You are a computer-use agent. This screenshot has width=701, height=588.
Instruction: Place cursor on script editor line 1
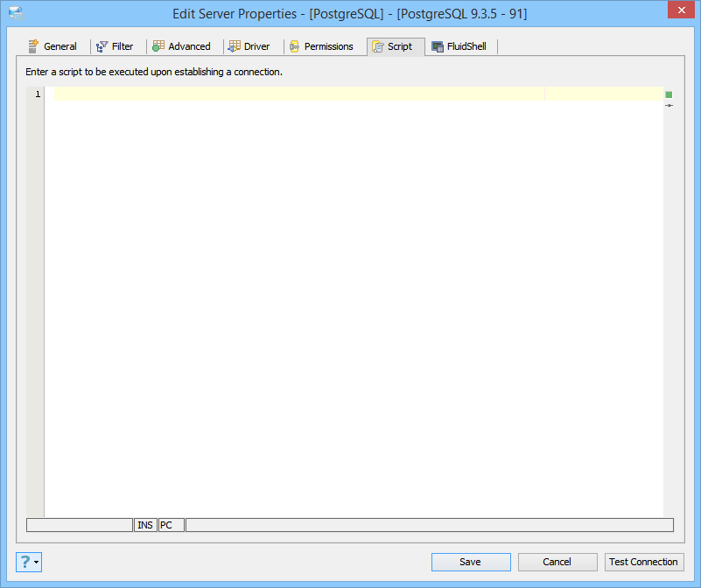point(358,94)
